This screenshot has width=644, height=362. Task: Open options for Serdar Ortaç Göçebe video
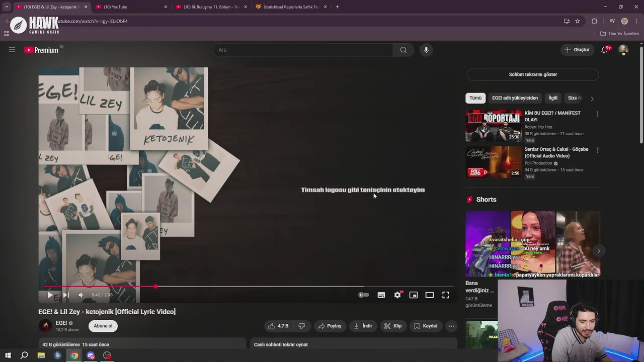(x=598, y=150)
